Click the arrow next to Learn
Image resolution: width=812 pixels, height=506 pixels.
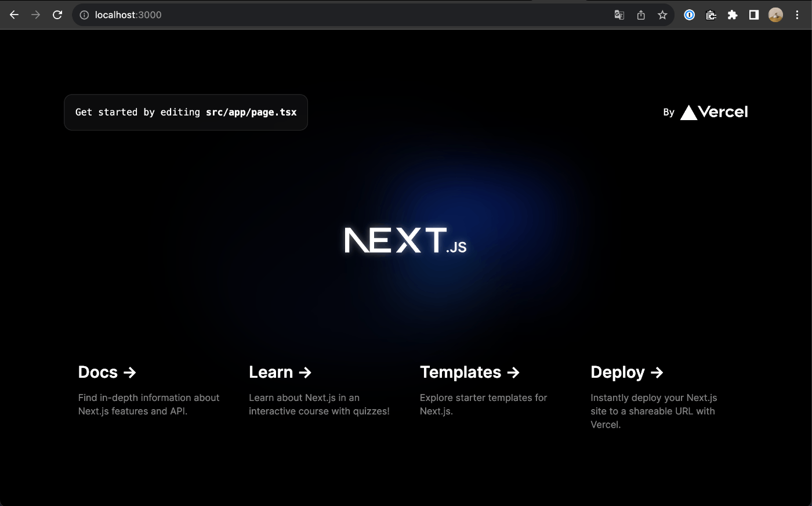pyautogui.click(x=305, y=373)
